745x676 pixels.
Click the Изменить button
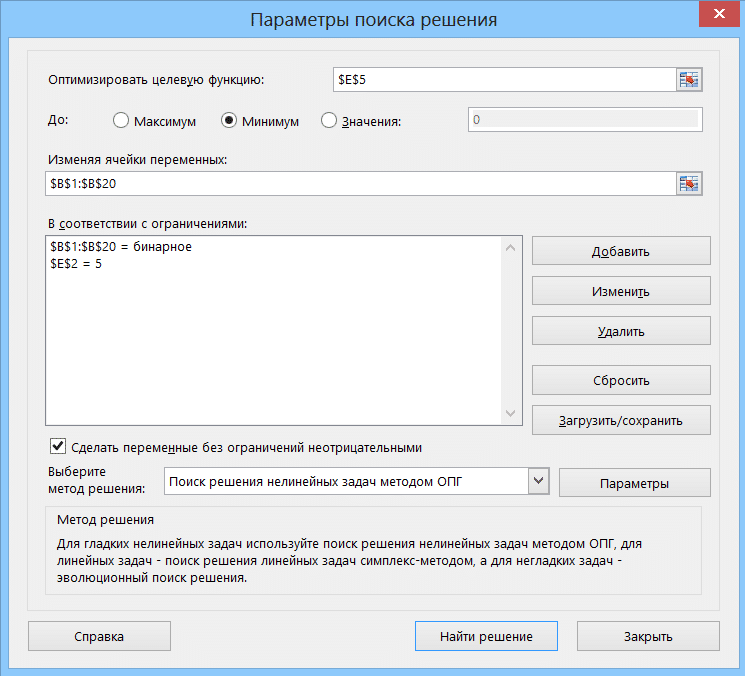click(x=621, y=291)
